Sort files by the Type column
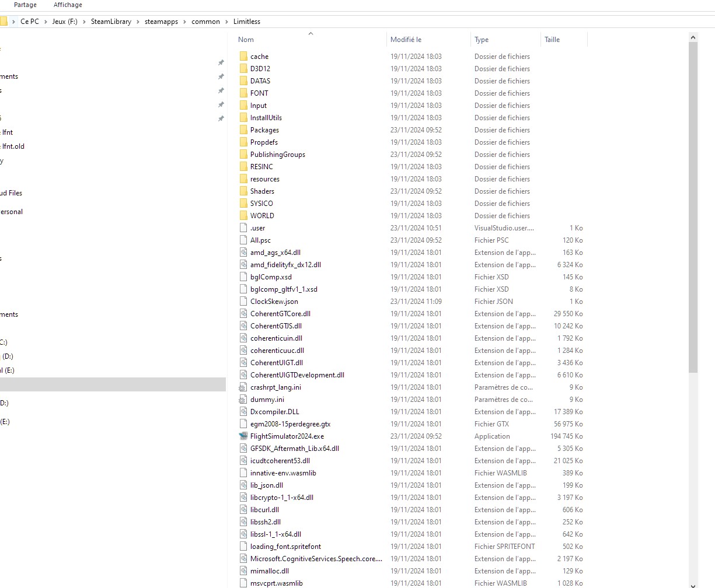 click(x=482, y=40)
